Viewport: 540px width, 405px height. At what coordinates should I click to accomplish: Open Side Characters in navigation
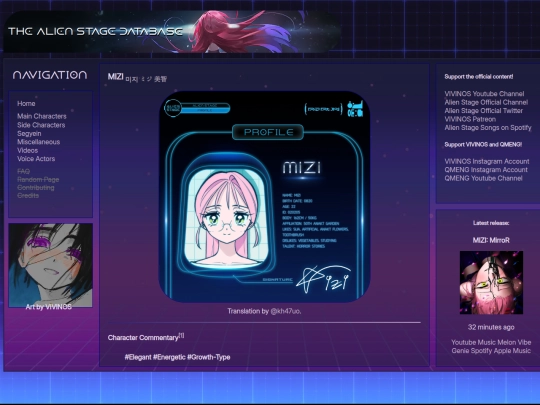pyautogui.click(x=41, y=125)
